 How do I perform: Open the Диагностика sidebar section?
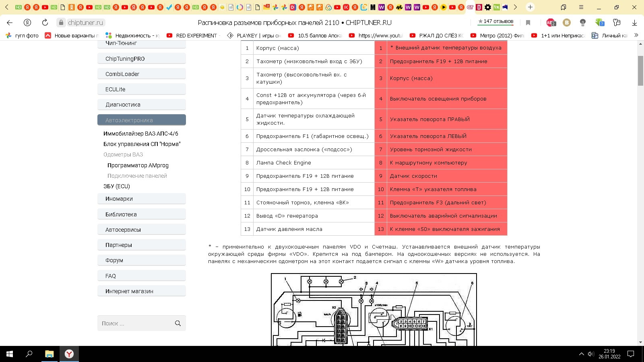(x=142, y=105)
